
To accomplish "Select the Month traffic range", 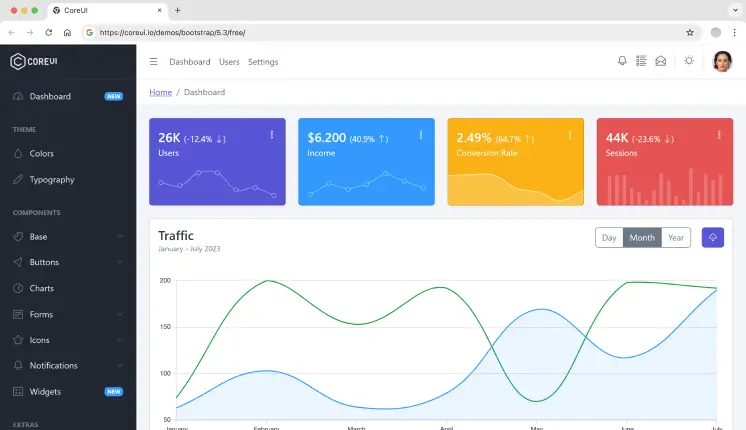I will click(x=642, y=237).
